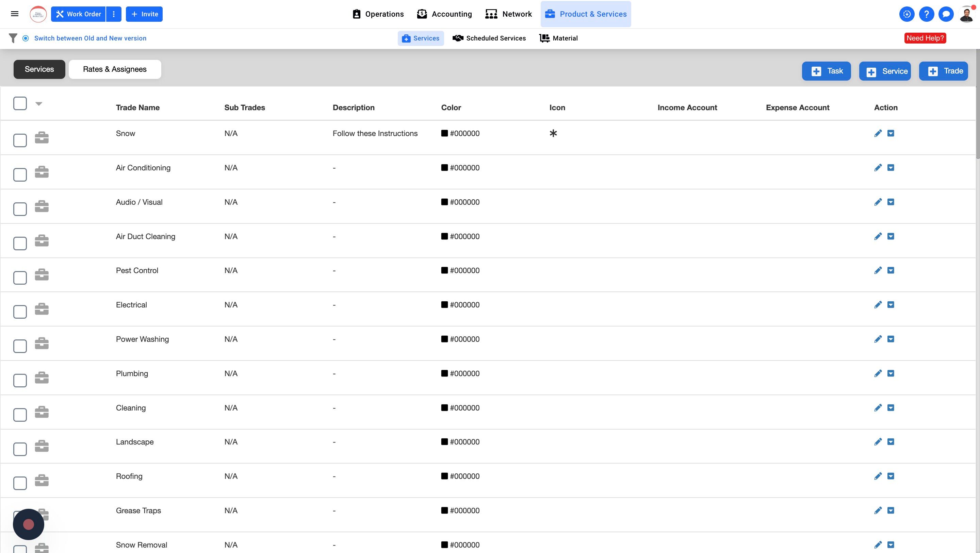Click pencil icon for Plumbing row

(878, 373)
